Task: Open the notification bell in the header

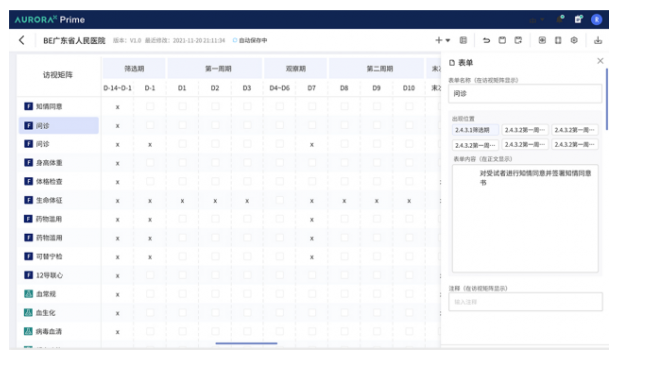Action: click(x=560, y=19)
